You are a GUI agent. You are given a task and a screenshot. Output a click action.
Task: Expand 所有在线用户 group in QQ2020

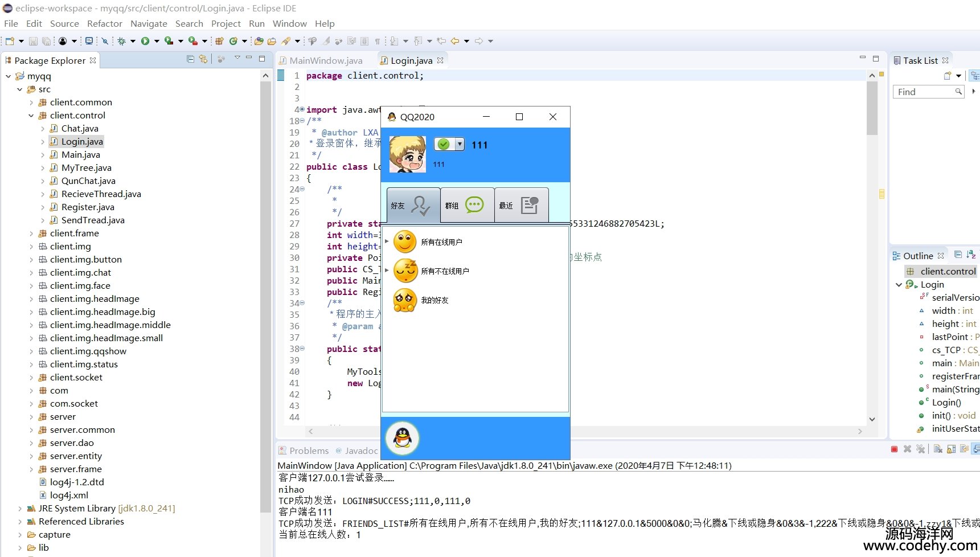tap(387, 241)
